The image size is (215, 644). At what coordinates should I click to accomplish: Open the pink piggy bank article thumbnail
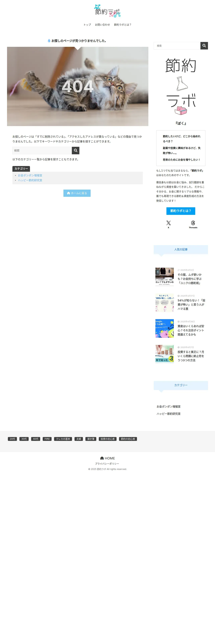[164, 328]
